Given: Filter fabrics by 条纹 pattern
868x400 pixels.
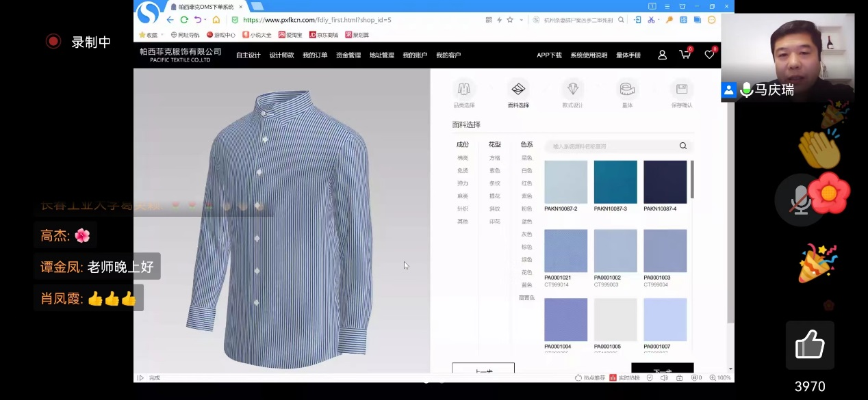Looking at the screenshot, I should coord(494,183).
